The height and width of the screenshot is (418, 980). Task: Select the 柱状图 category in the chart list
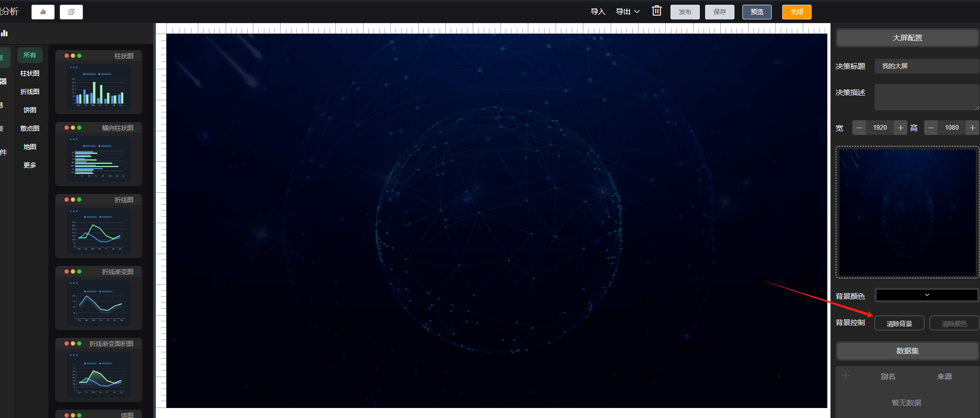30,74
